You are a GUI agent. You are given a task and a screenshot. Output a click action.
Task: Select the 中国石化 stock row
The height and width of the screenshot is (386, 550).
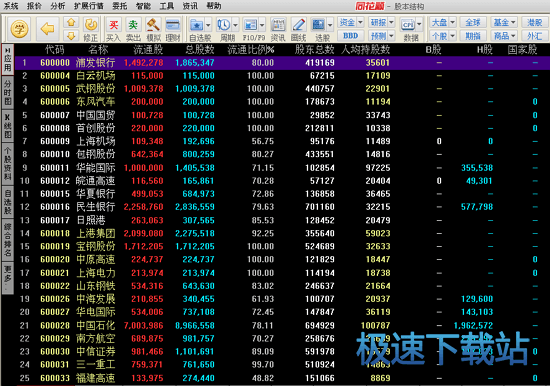click(282, 325)
